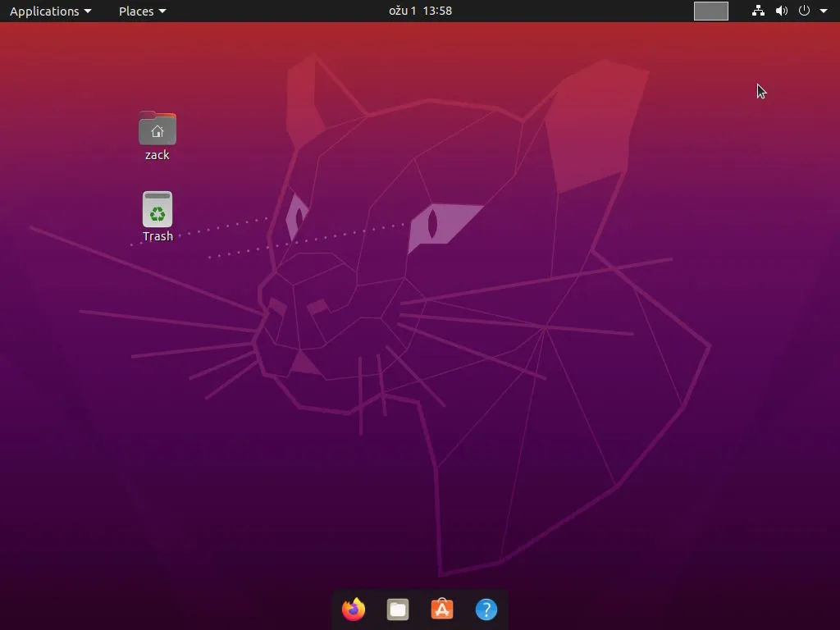Open Ubuntu Software from the dock
Viewport: 840px width, 630px height.
coord(441,609)
